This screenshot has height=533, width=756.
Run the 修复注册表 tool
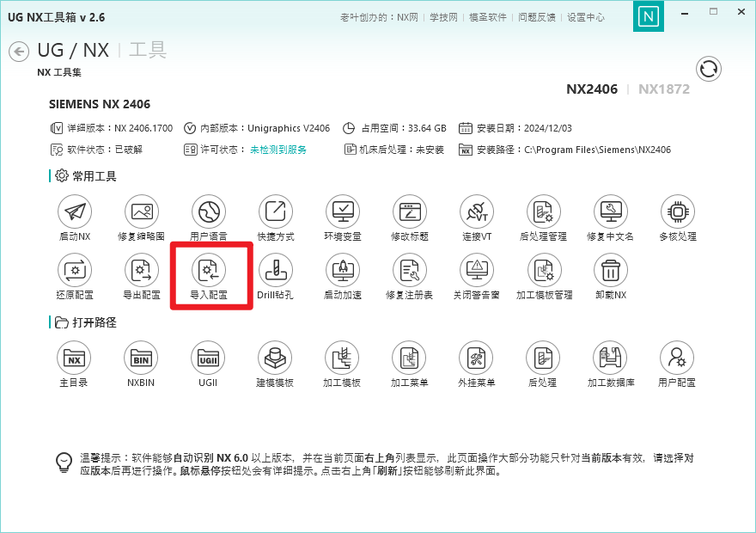(x=410, y=270)
